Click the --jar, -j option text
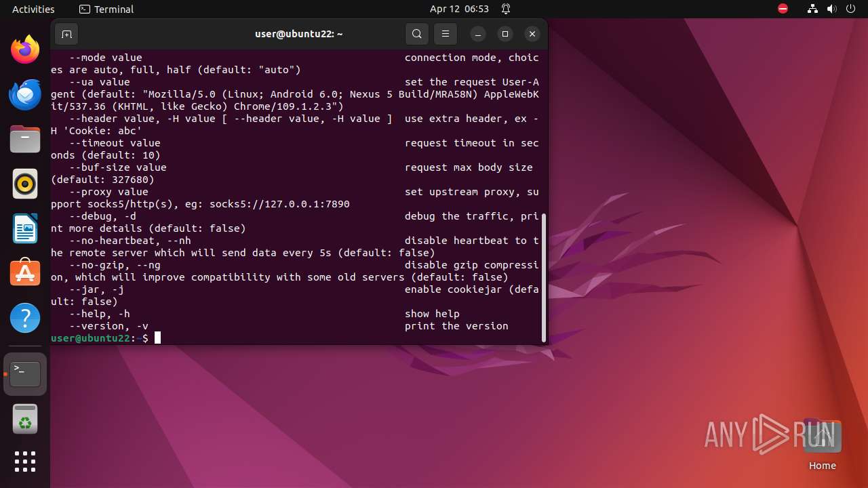 click(96, 289)
